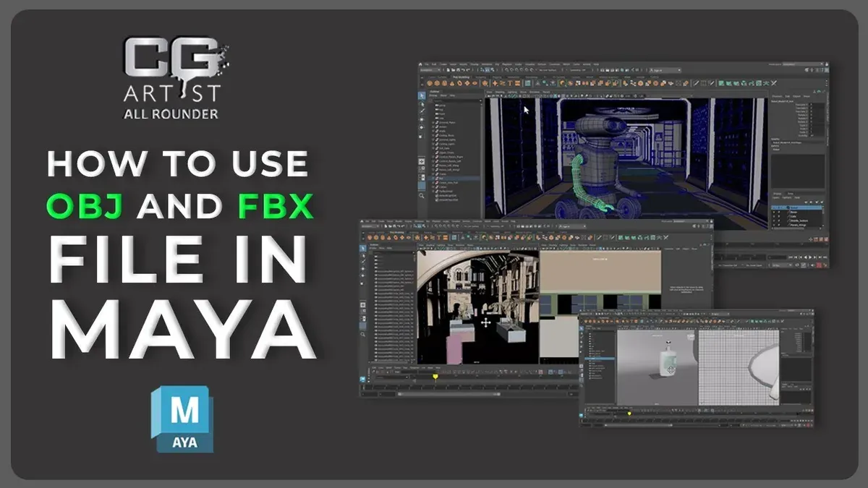Create a polygon cylinder from robot window shelf
The width and height of the screenshot is (868, 488).
444,83
